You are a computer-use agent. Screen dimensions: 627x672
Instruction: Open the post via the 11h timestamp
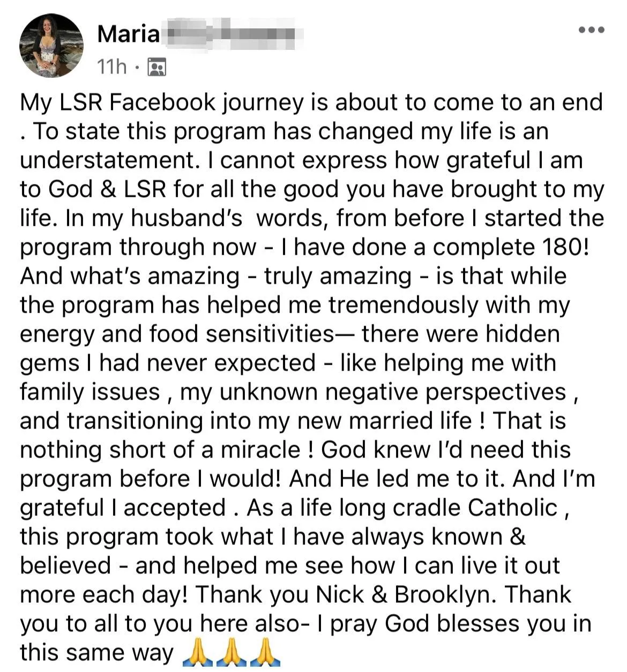tap(112, 67)
